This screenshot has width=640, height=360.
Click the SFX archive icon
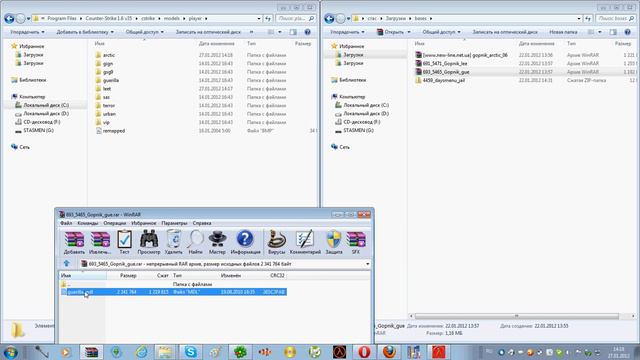click(356, 242)
